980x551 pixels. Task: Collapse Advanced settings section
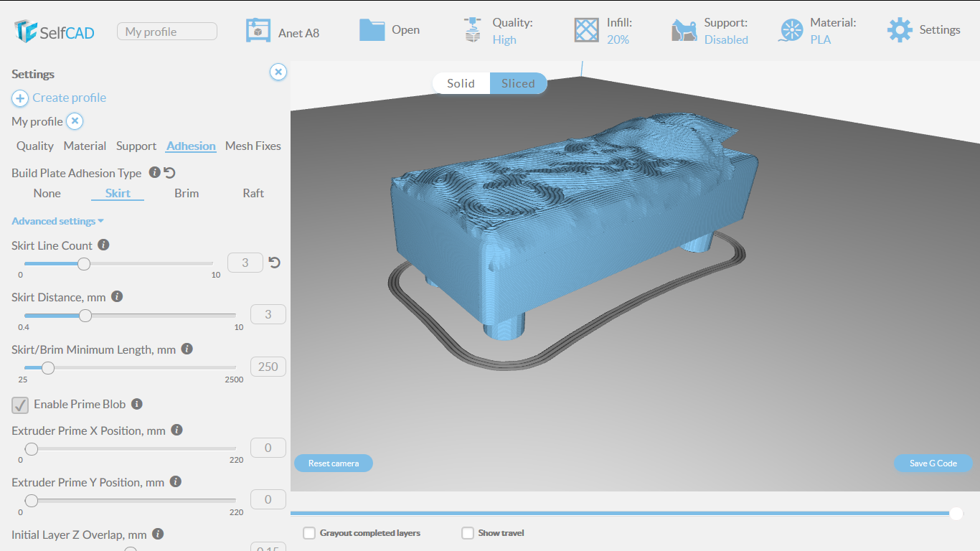point(58,221)
